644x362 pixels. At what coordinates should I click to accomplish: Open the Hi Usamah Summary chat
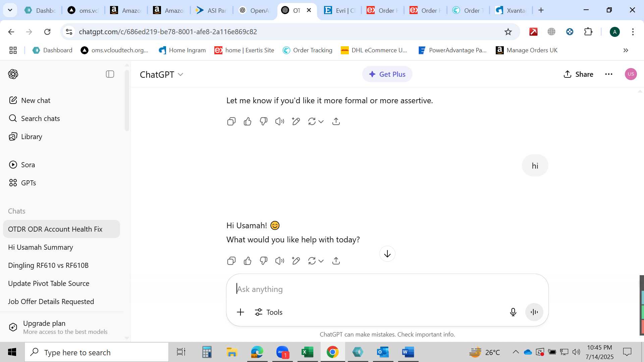(x=61, y=247)
